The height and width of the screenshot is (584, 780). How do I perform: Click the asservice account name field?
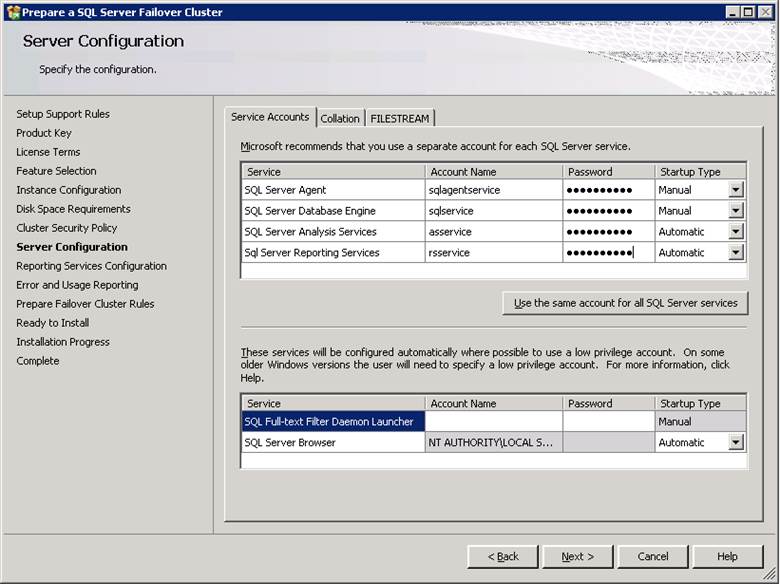(x=493, y=231)
